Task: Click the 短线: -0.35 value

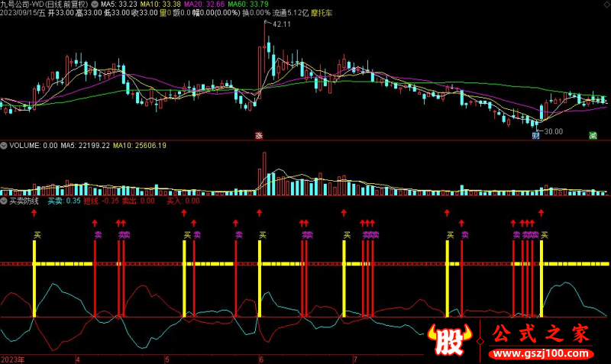Action: coord(101,201)
